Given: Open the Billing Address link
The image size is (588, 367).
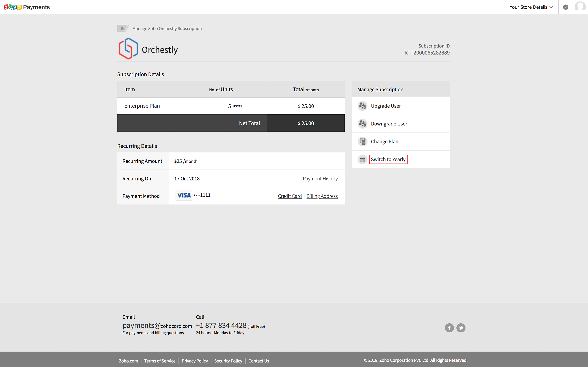Looking at the screenshot, I should coord(322,196).
